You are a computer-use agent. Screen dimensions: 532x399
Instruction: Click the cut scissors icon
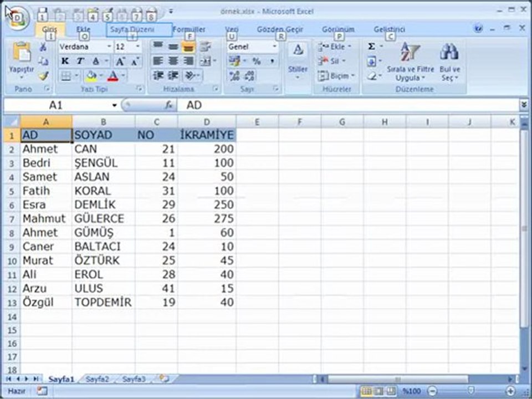43,47
